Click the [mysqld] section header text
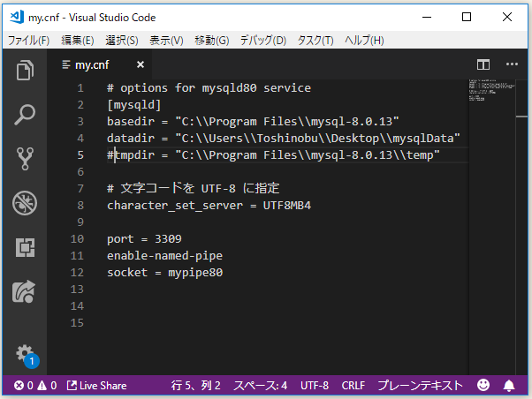This screenshot has height=399, width=532. (134, 105)
